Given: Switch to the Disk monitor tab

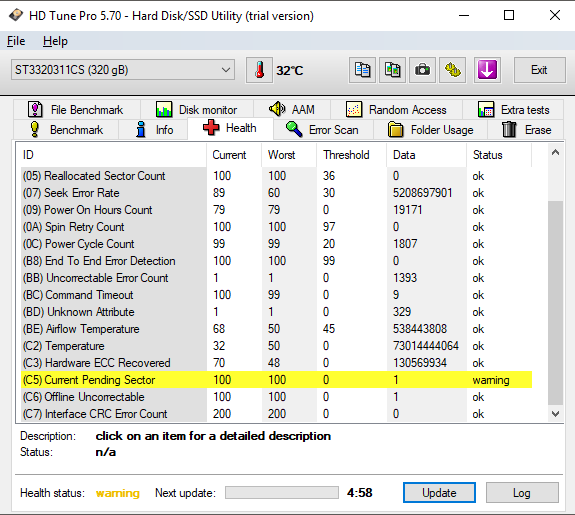Looking at the screenshot, I should pyautogui.click(x=197, y=109).
